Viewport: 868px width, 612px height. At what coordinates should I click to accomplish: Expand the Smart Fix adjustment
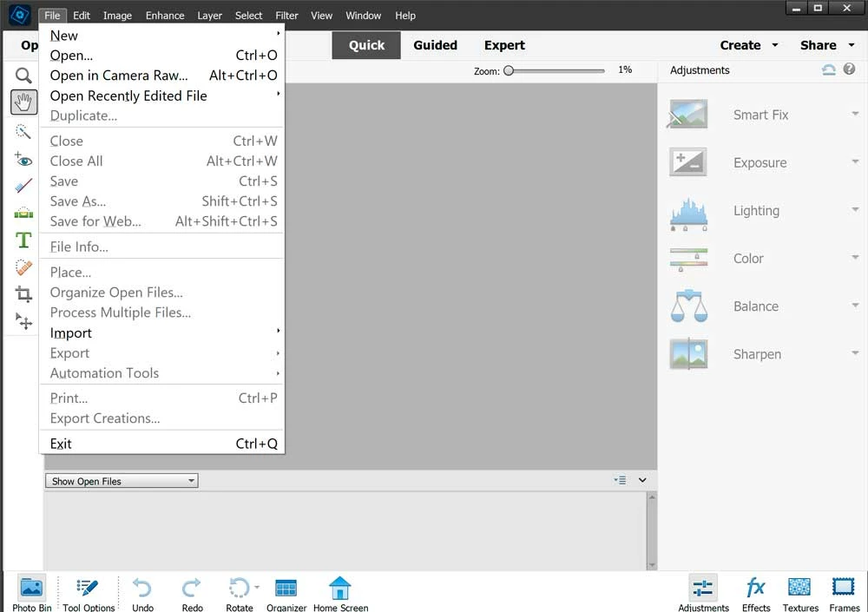point(855,114)
